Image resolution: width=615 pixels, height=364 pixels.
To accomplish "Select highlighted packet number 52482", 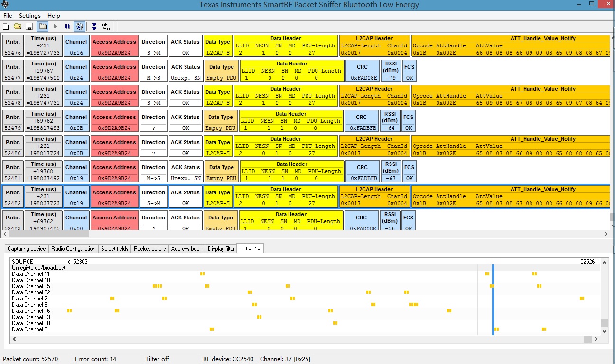I will [13, 203].
